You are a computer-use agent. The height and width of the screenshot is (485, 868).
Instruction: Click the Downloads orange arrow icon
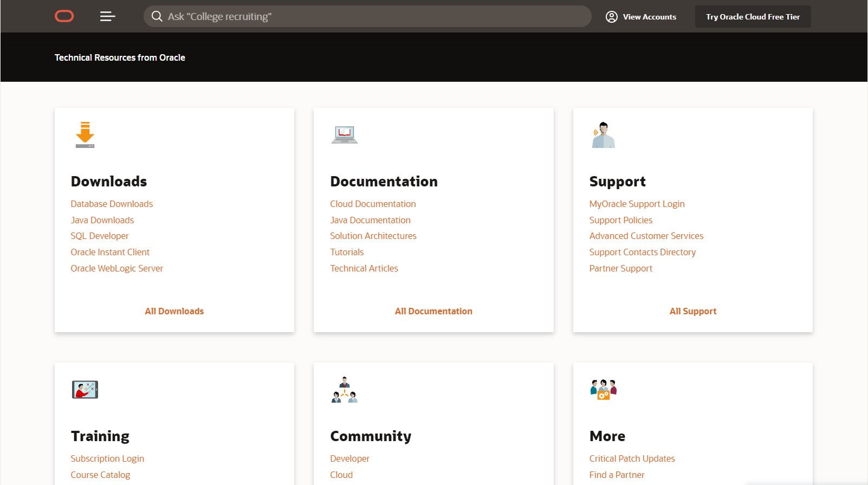click(85, 135)
